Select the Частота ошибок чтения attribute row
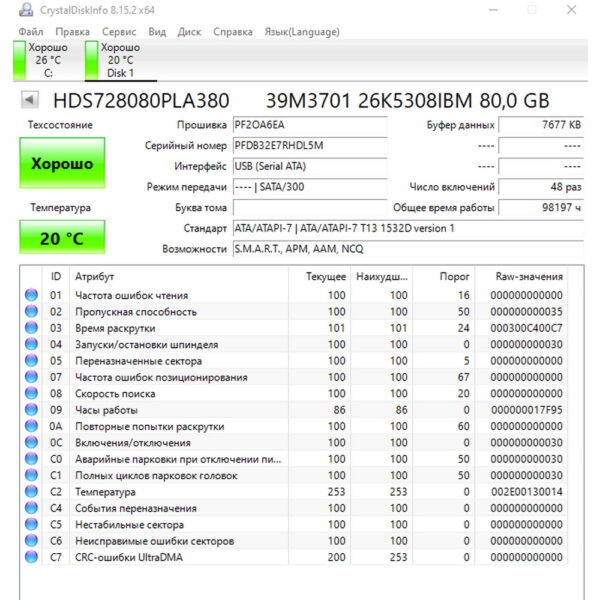The width and height of the screenshot is (600, 600). click(x=294, y=295)
